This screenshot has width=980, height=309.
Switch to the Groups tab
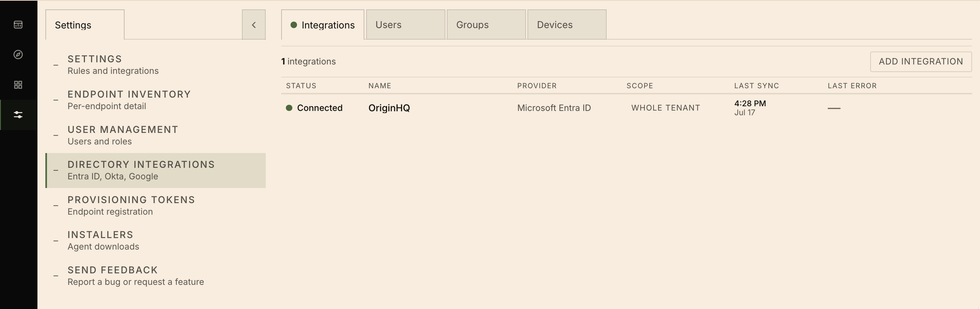coord(486,25)
